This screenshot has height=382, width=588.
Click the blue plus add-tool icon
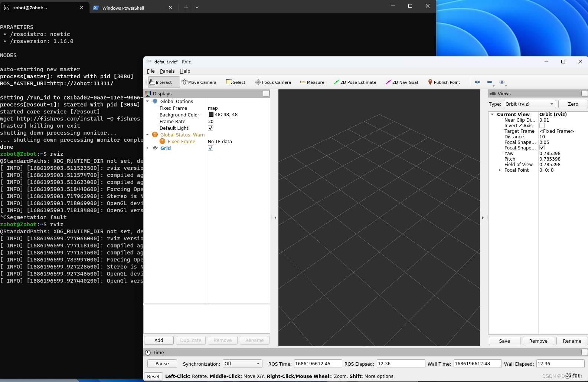pos(477,82)
